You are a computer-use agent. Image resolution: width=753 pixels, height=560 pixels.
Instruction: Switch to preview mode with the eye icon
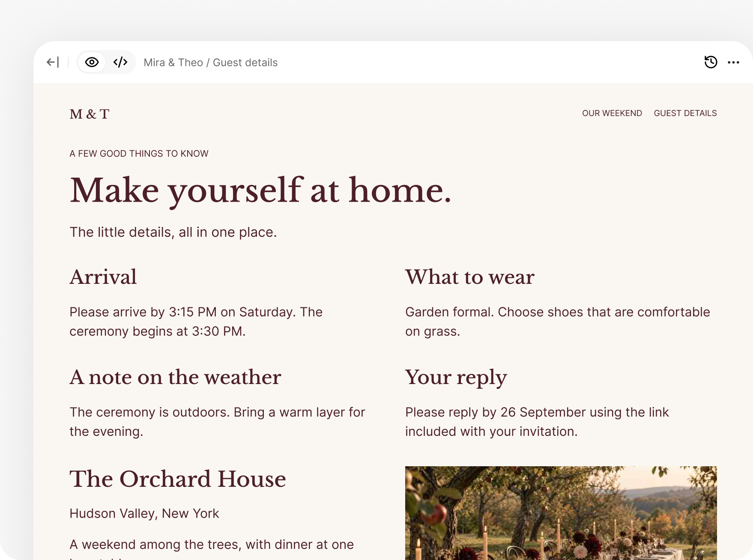(92, 62)
